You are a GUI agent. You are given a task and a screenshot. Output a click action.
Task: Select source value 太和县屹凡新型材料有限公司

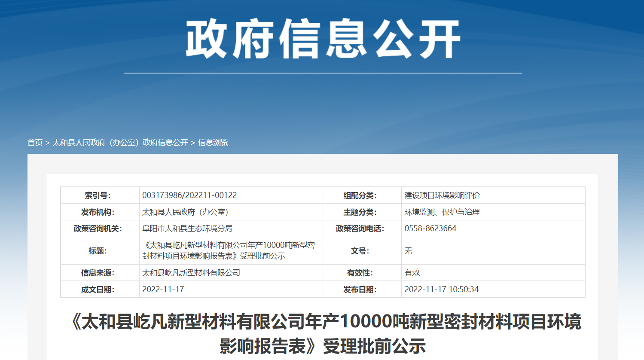tap(191, 273)
